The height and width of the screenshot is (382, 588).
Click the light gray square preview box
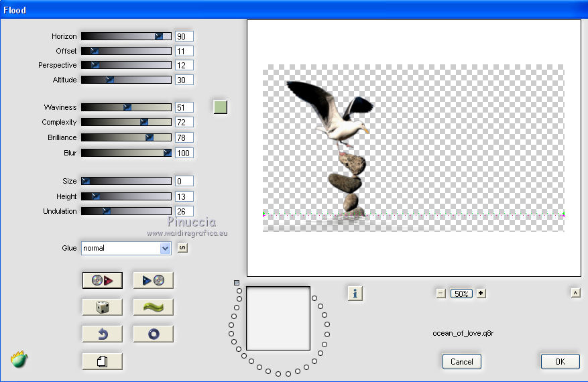(x=278, y=318)
